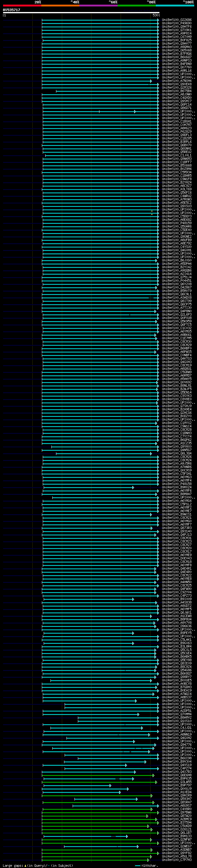Select the UniRef100_Q4P8N0 label
Viewport: 197px width, 868px height.
click(x=177, y=311)
